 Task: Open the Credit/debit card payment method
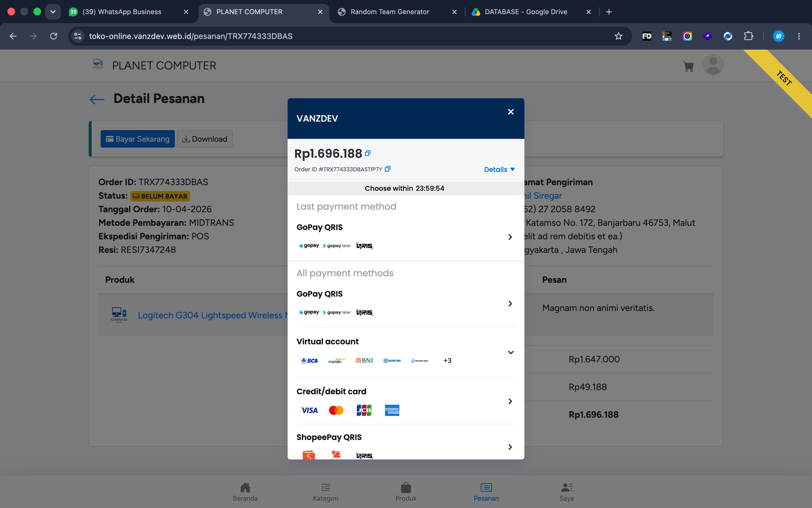pyautogui.click(x=405, y=401)
